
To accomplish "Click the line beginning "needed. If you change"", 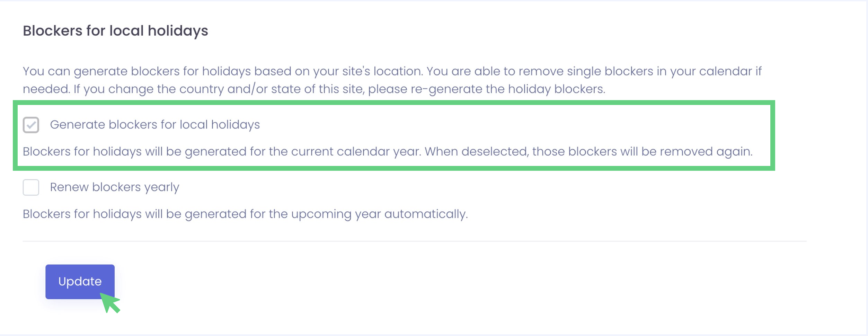I will (x=314, y=89).
